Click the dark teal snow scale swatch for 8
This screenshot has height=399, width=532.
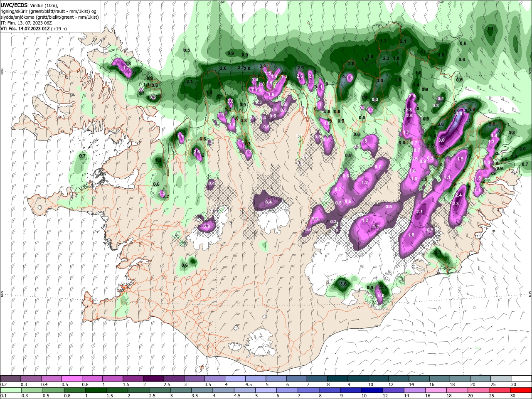pos(337,379)
